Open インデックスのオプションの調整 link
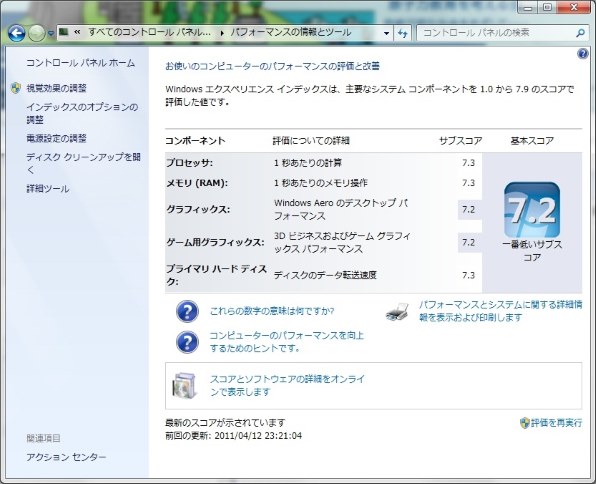The width and height of the screenshot is (596, 484). click(82, 113)
